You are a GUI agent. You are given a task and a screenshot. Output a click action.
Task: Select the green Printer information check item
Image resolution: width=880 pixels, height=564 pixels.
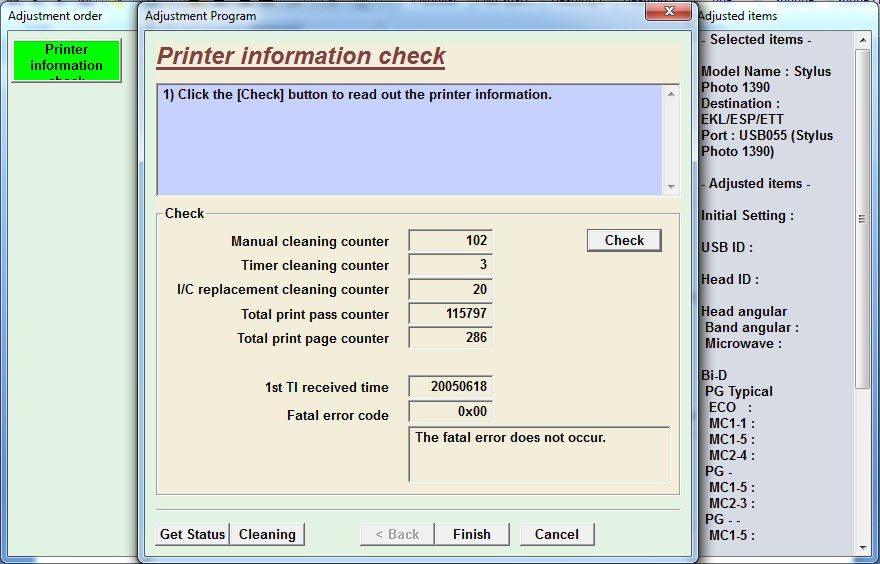click(66, 60)
